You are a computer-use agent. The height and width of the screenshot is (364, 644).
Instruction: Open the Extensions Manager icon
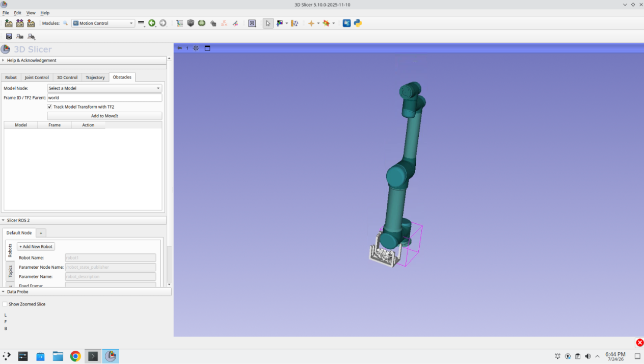(347, 23)
